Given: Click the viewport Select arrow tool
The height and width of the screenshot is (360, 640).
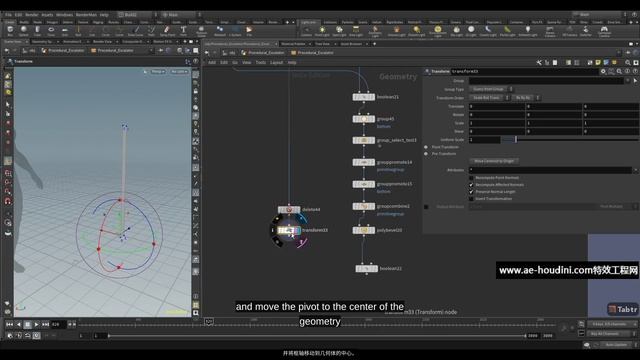Looking at the screenshot, I should click(8, 104).
